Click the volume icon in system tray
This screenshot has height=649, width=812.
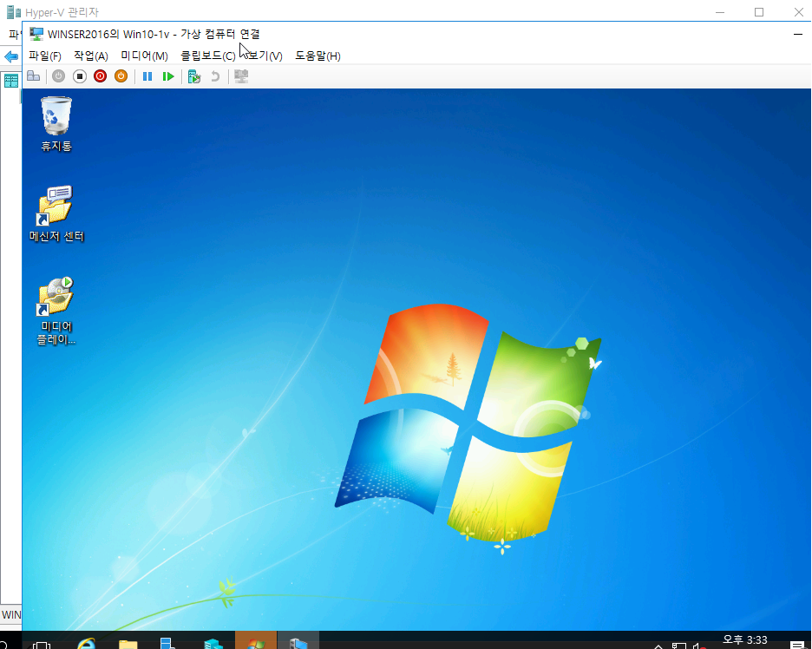coord(699,646)
